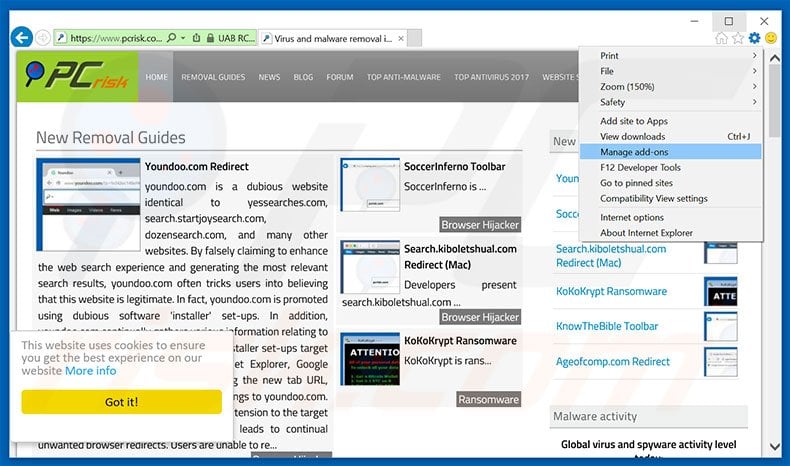Expand the Print submenu
This screenshot has width=790, height=466.
[x=671, y=55]
